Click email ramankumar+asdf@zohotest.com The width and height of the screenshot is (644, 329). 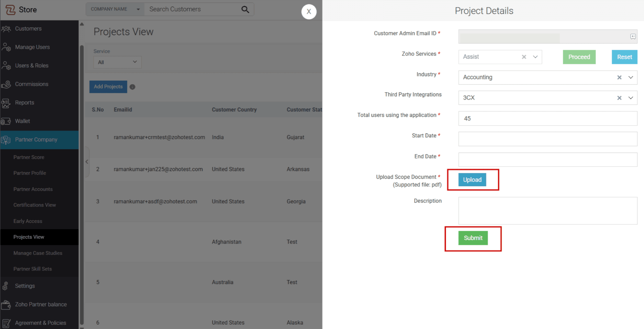pyautogui.click(x=155, y=201)
